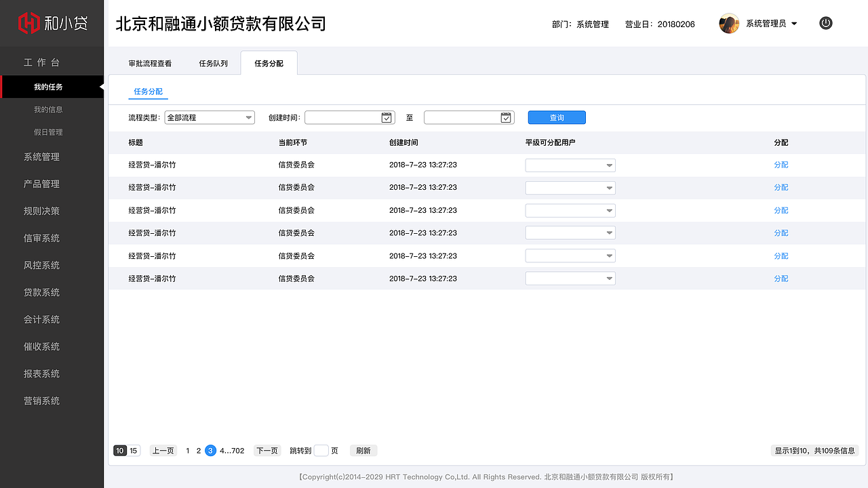Open the 全部流程 process type dropdown
Viewport: 868px width, 488px height.
pyautogui.click(x=209, y=117)
